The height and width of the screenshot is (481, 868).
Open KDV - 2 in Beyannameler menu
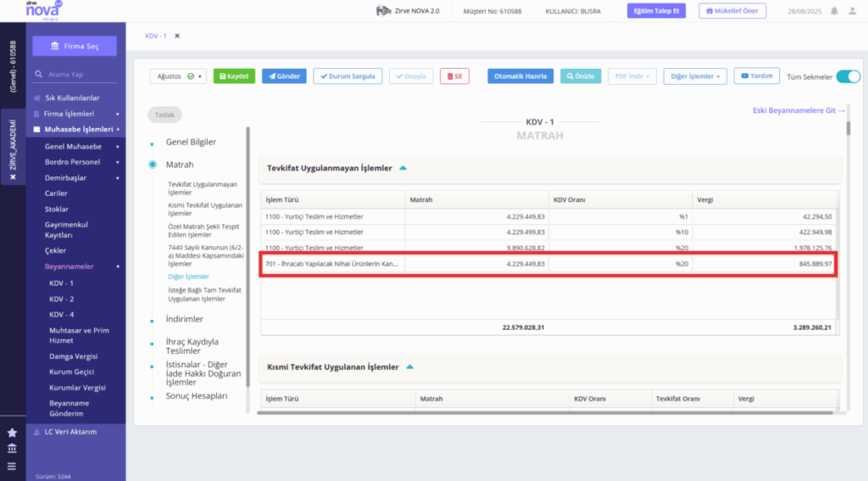coord(61,299)
